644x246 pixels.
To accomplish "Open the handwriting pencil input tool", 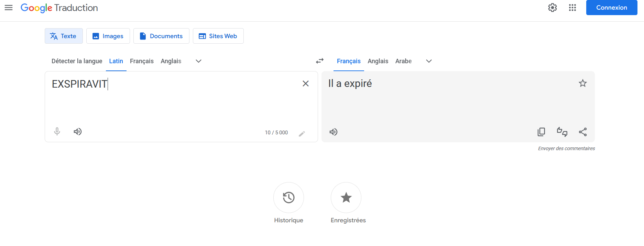I will tap(302, 134).
